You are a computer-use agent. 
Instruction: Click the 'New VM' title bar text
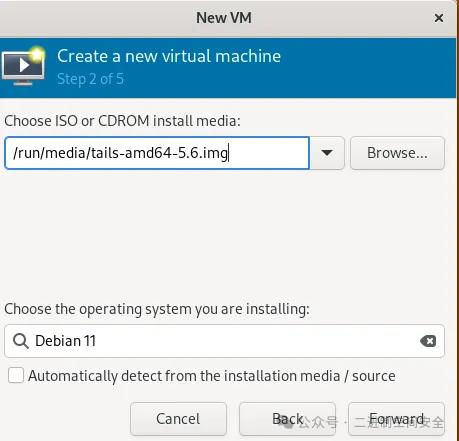pyautogui.click(x=224, y=18)
